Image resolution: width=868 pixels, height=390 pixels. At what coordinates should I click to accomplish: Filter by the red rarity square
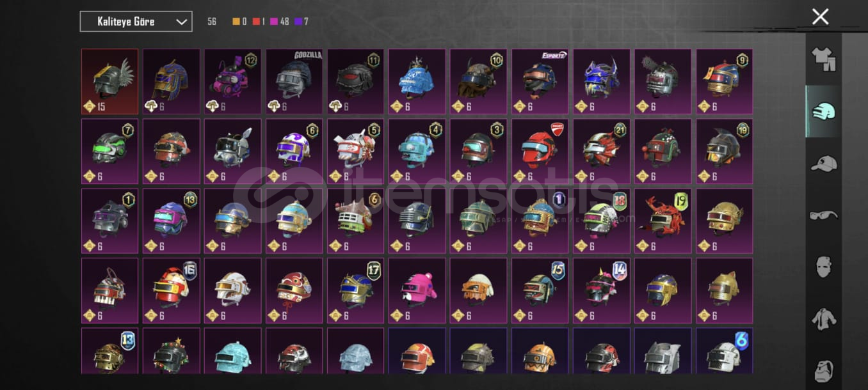(255, 22)
